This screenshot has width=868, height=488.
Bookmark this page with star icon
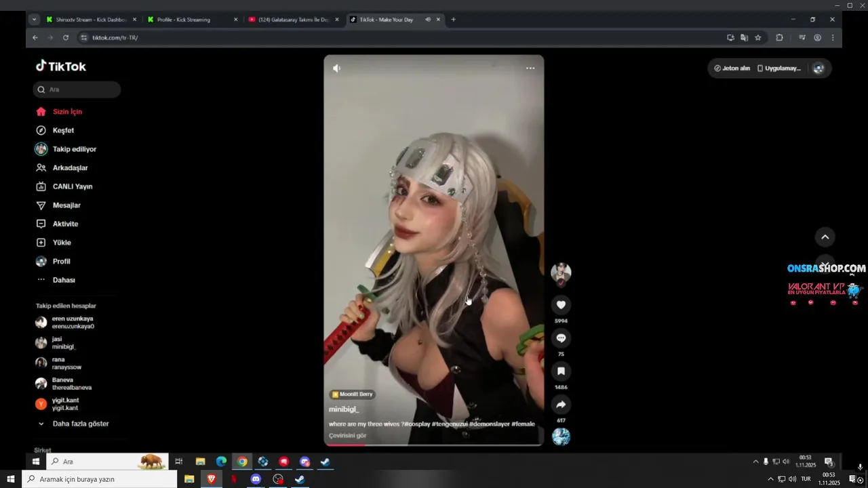758,38
